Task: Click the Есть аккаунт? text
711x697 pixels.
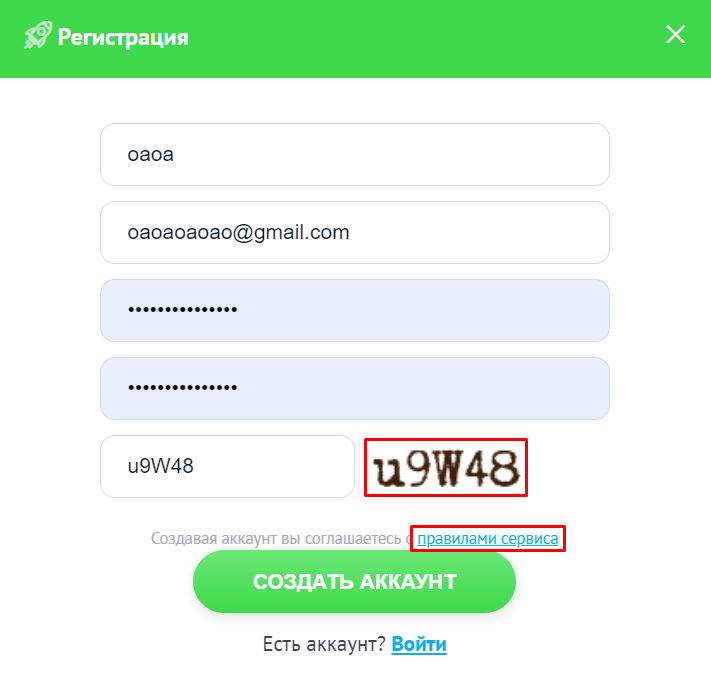Action: coord(324,644)
